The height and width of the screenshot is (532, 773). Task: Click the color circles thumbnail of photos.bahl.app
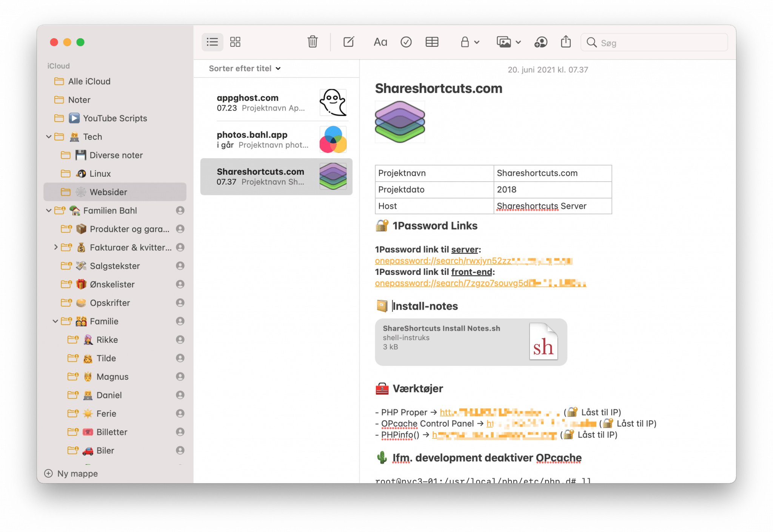click(333, 139)
